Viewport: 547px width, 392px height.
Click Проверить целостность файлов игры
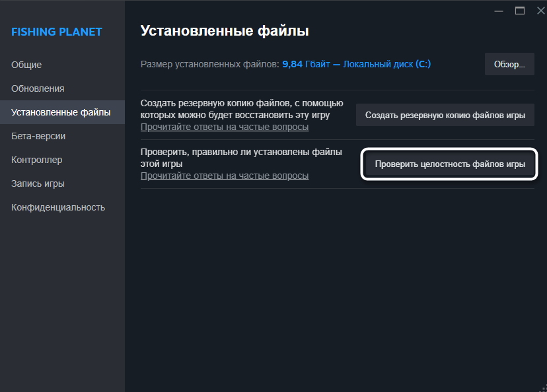[449, 164]
